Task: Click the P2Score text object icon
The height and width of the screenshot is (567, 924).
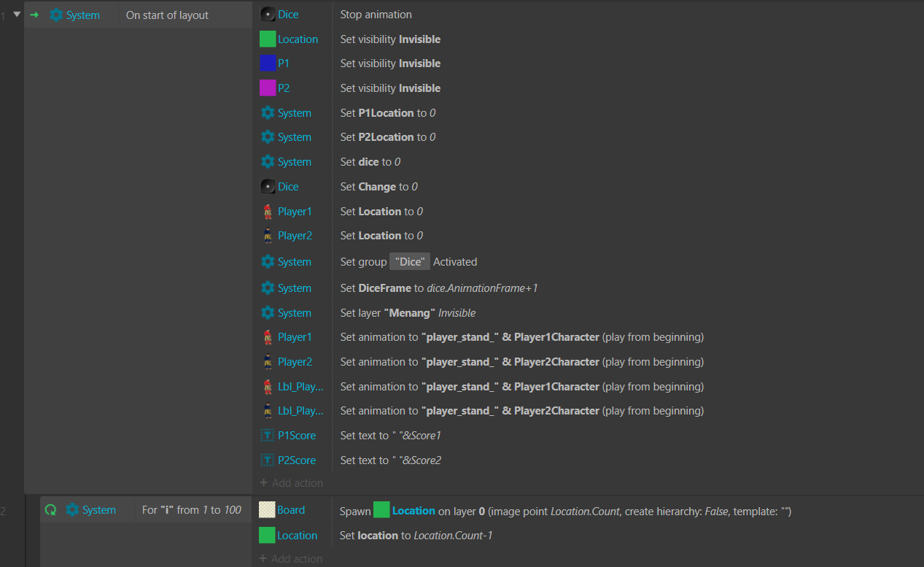Action: (x=268, y=460)
